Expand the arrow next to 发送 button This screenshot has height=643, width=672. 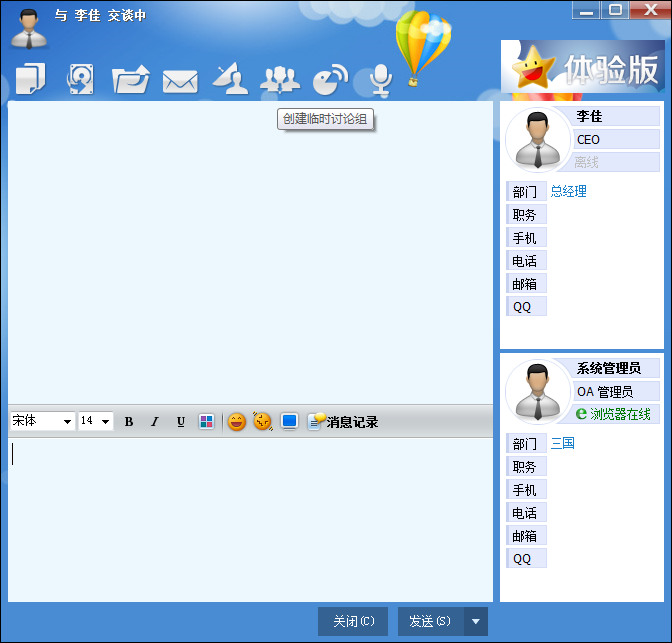coord(476,621)
